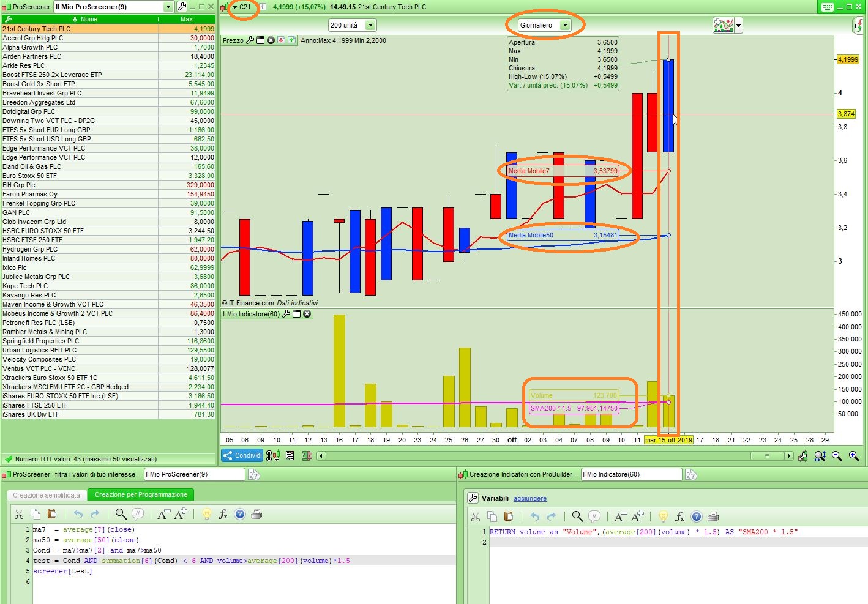Cut text in ProScreener code editor
This screenshot has width=868, height=604.
pyautogui.click(x=19, y=515)
